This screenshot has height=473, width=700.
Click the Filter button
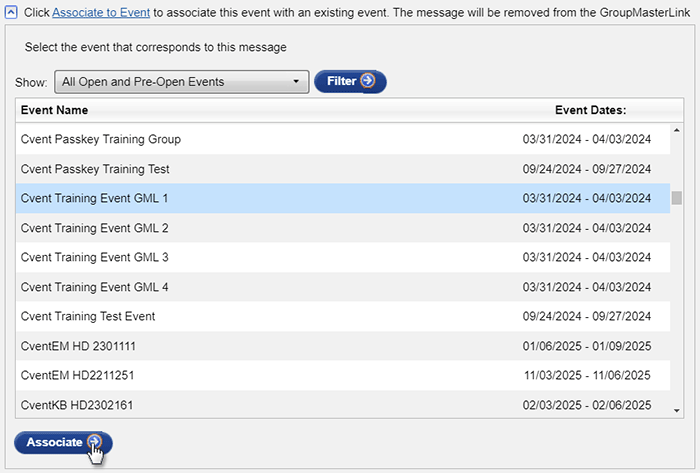pos(349,81)
